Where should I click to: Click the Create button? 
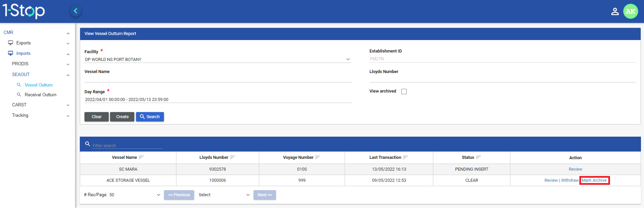coord(122,117)
